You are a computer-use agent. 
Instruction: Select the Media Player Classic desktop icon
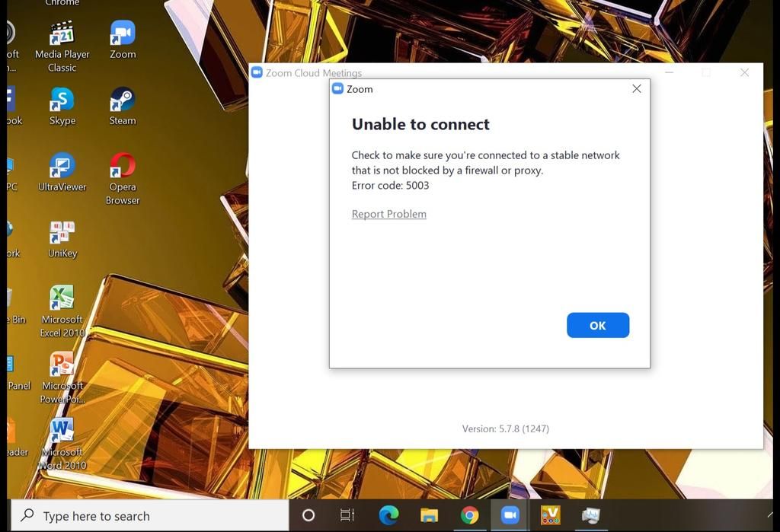coord(62,46)
